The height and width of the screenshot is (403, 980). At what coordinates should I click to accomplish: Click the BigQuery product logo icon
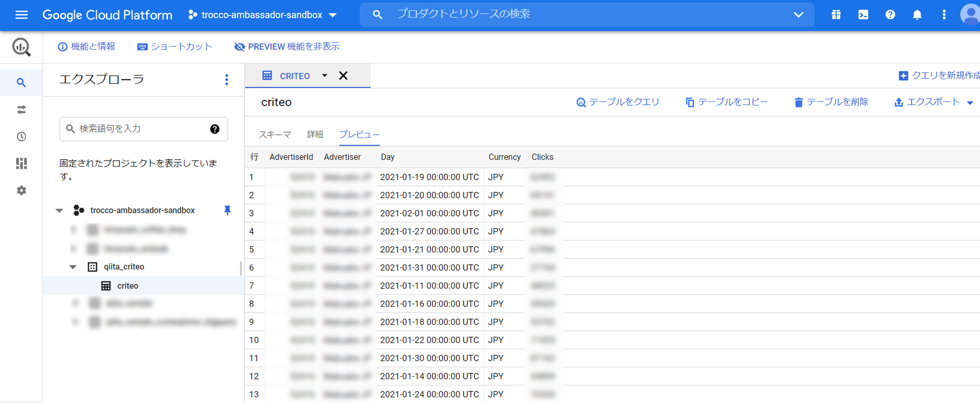click(x=21, y=47)
